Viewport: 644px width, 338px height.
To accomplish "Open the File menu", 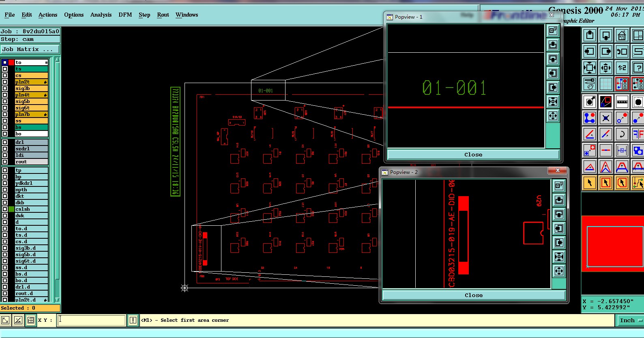I will (10, 15).
